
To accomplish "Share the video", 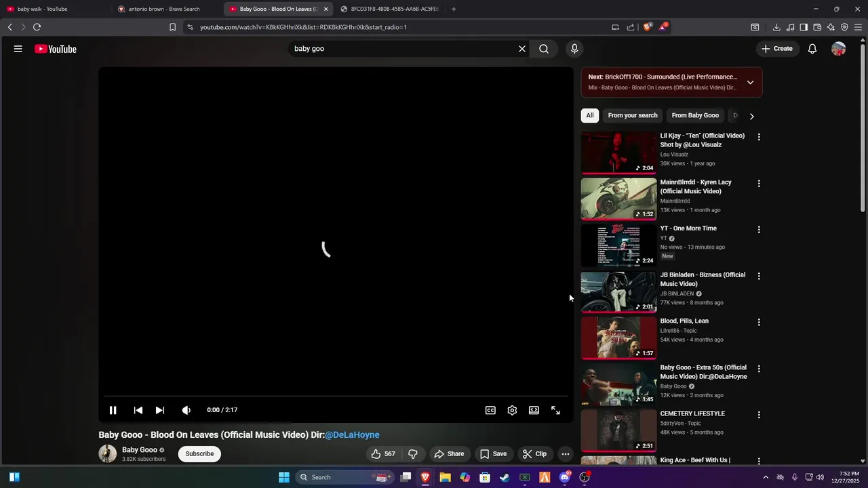I will [450, 454].
